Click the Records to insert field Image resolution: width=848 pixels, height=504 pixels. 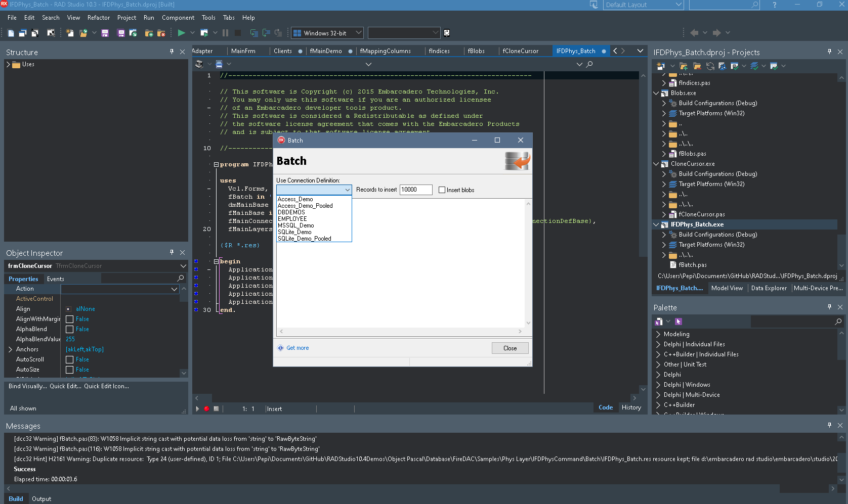[416, 190]
